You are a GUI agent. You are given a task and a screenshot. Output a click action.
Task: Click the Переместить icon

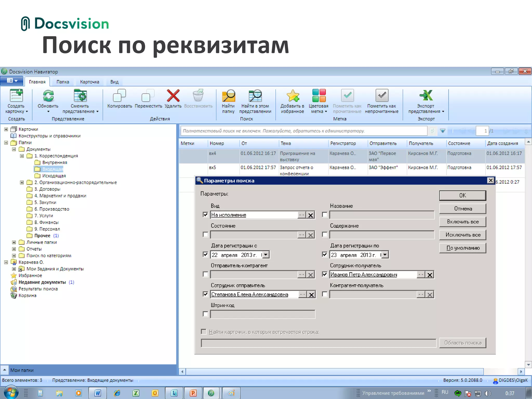[x=148, y=95]
